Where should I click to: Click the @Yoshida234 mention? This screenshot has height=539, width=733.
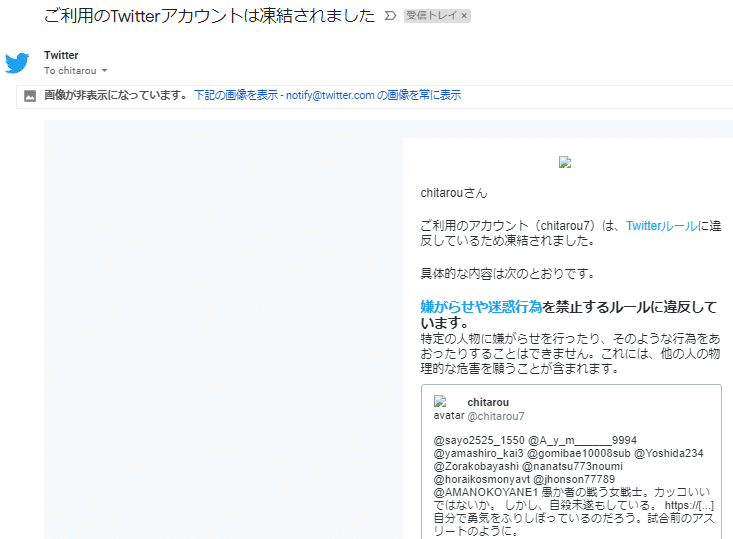tap(668, 453)
